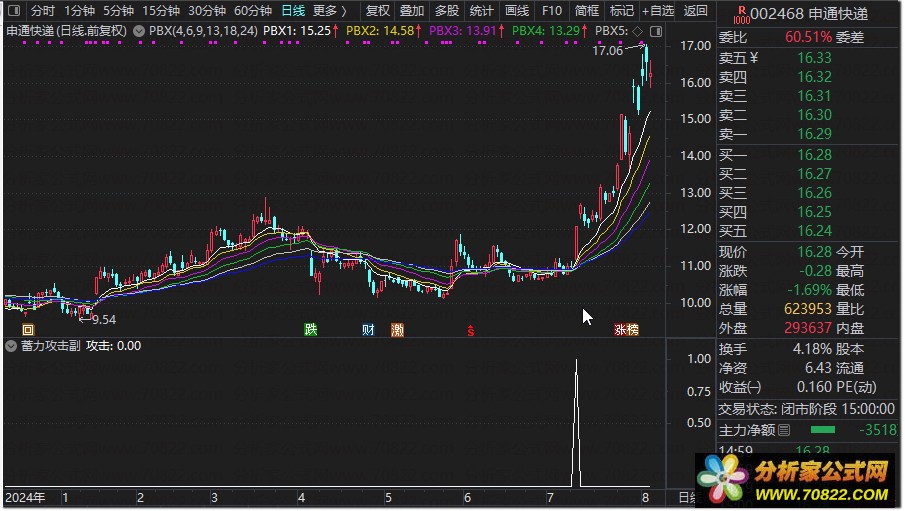Click the 叠加 overlay button
The width and height of the screenshot is (905, 511).
click(x=412, y=10)
